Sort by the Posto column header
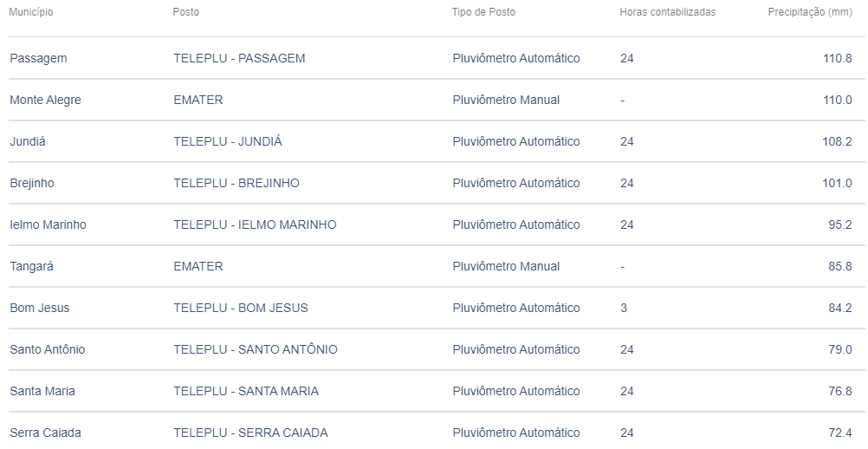 tap(186, 12)
